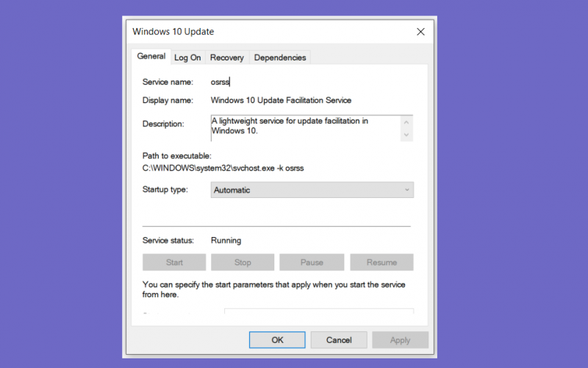This screenshot has width=588, height=368.
Task: Click the Display name label
Action: [168, 100]
